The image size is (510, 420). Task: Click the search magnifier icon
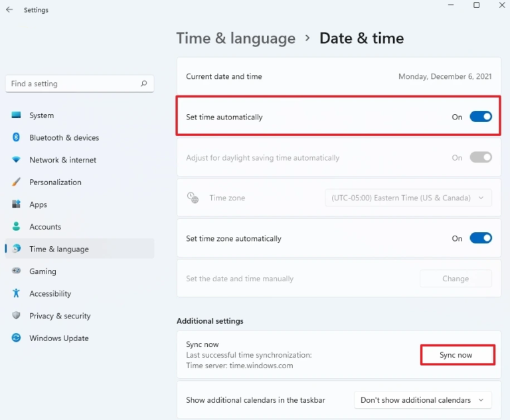pos(143,84)
